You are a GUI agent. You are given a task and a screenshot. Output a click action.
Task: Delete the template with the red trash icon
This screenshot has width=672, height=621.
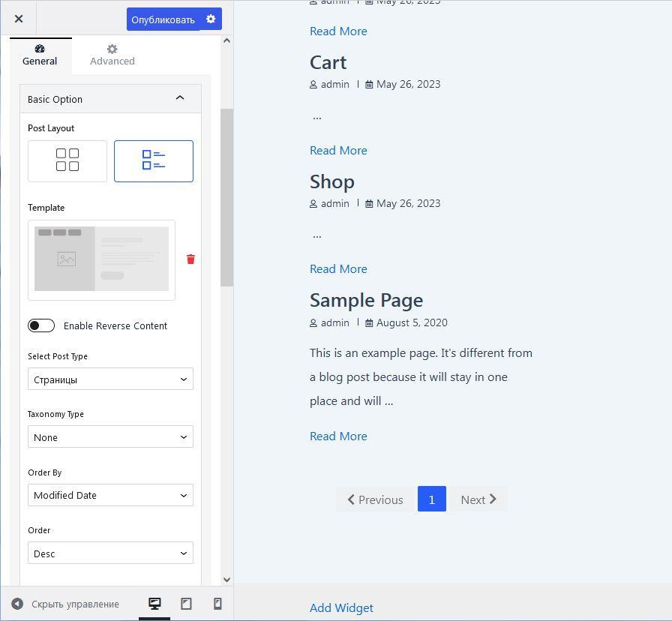pos(190,259)
